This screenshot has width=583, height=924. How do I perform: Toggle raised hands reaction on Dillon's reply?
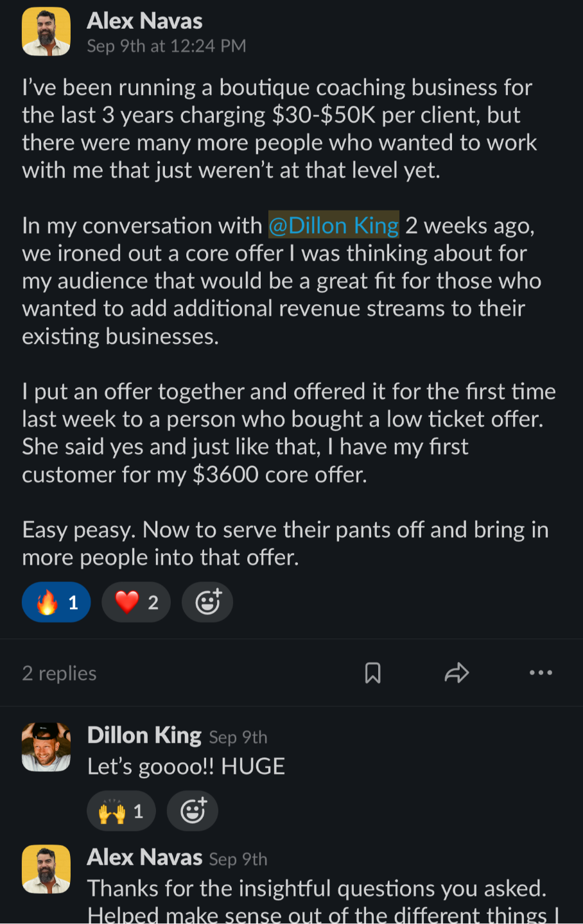point(121,812)
